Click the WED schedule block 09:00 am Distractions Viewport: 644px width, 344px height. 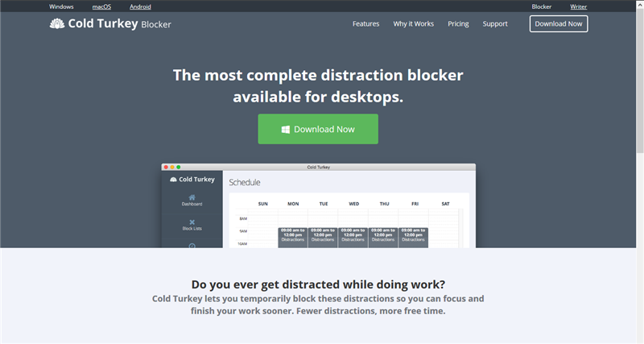click(x=353, y=238)
